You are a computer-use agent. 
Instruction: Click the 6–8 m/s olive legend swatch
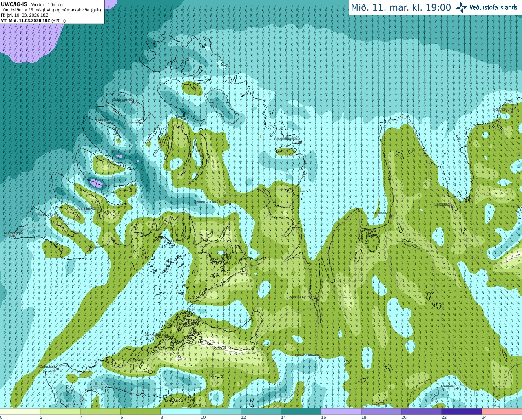pos(141,411)
